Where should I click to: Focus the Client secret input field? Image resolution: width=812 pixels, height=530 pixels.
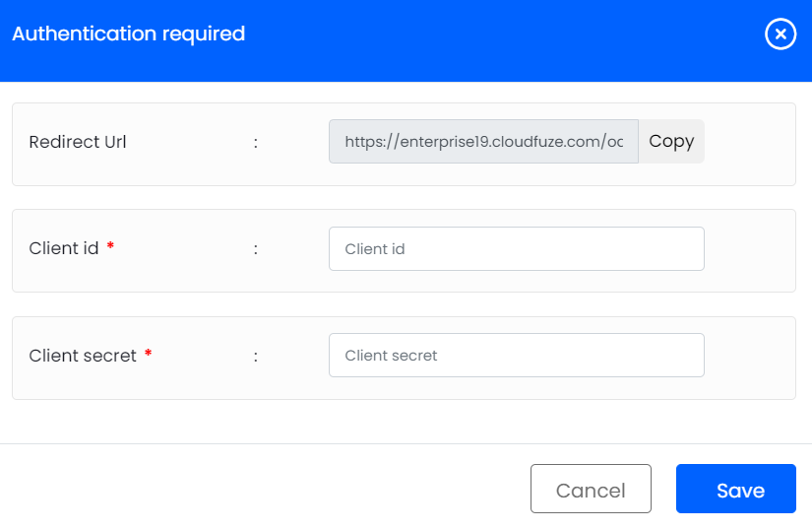516,356
